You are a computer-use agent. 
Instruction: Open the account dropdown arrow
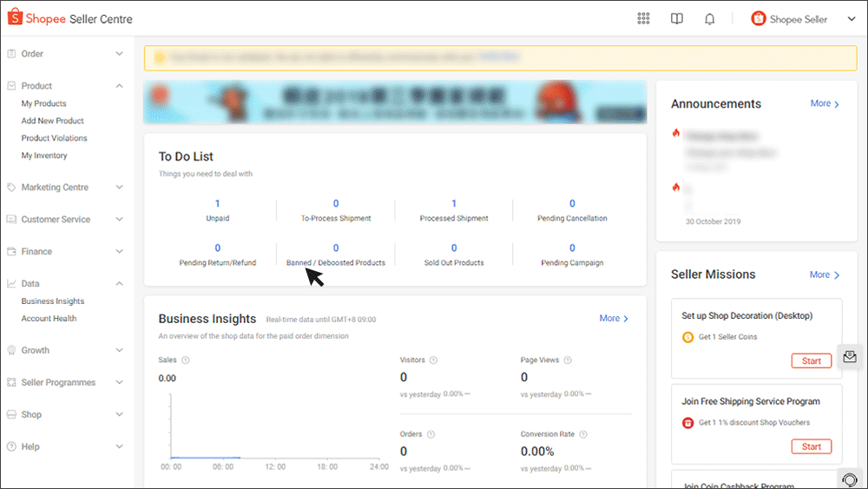[x=852, y=19]
